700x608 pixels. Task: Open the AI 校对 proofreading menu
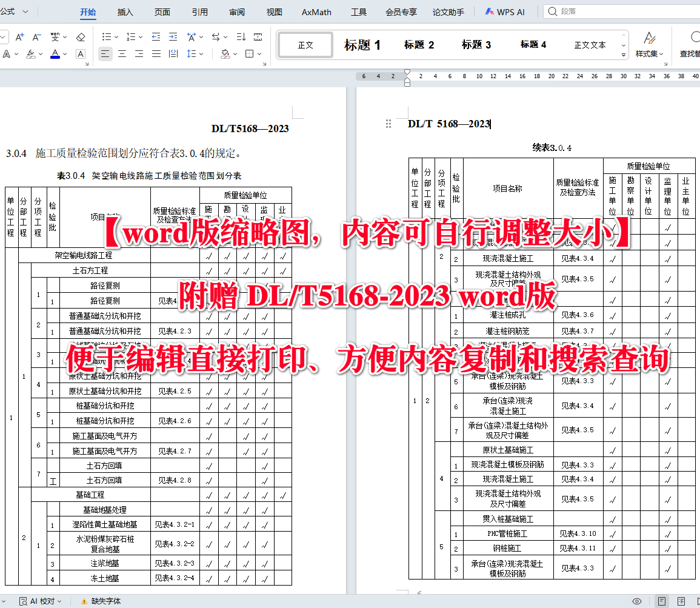click(x=40, y=601)
